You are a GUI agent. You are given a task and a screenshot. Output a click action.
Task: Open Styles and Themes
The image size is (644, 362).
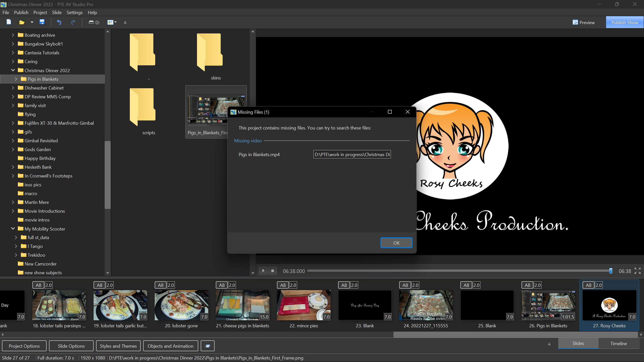pyautogui.click(x=118, y=346)
